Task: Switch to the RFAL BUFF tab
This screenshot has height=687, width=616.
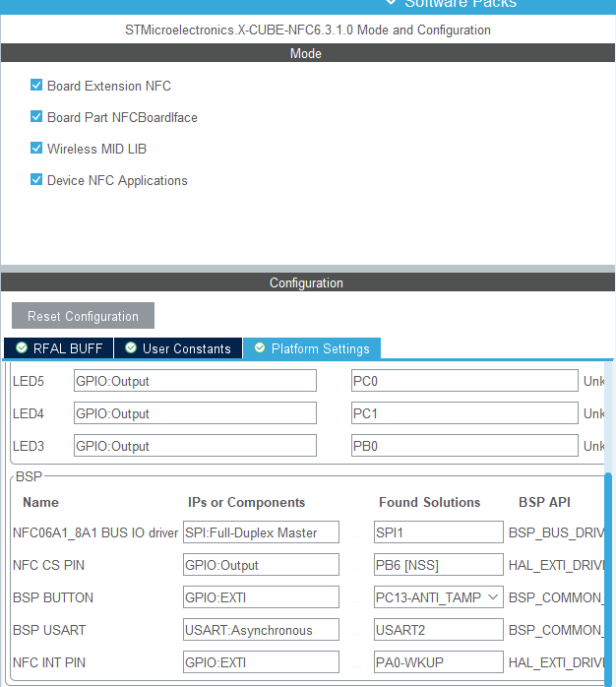Action: (59, 348)
